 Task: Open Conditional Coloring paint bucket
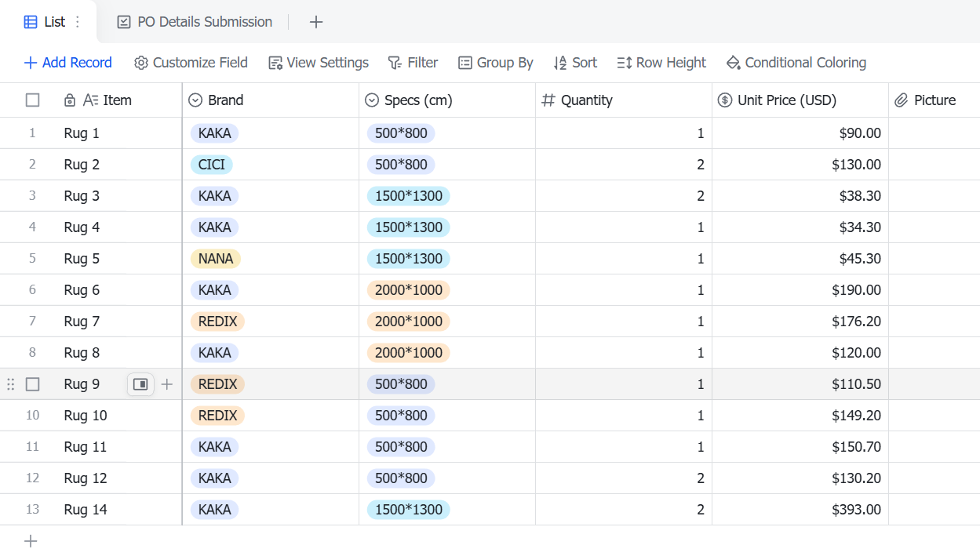(x=734, y=63)
